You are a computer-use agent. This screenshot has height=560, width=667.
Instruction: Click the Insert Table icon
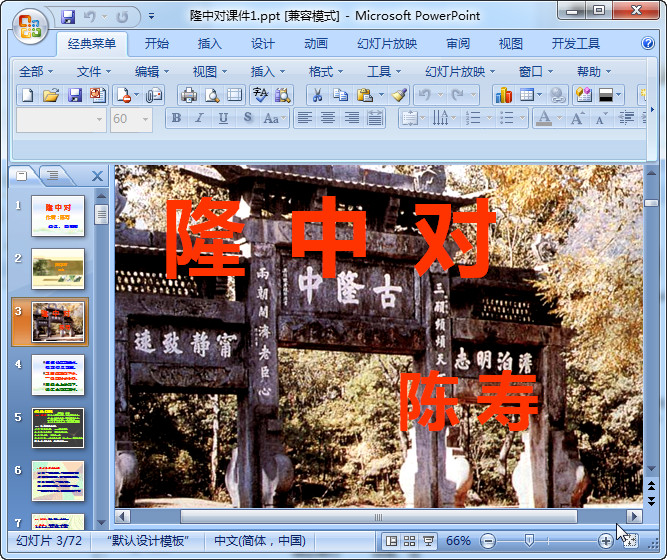[527, 95]
